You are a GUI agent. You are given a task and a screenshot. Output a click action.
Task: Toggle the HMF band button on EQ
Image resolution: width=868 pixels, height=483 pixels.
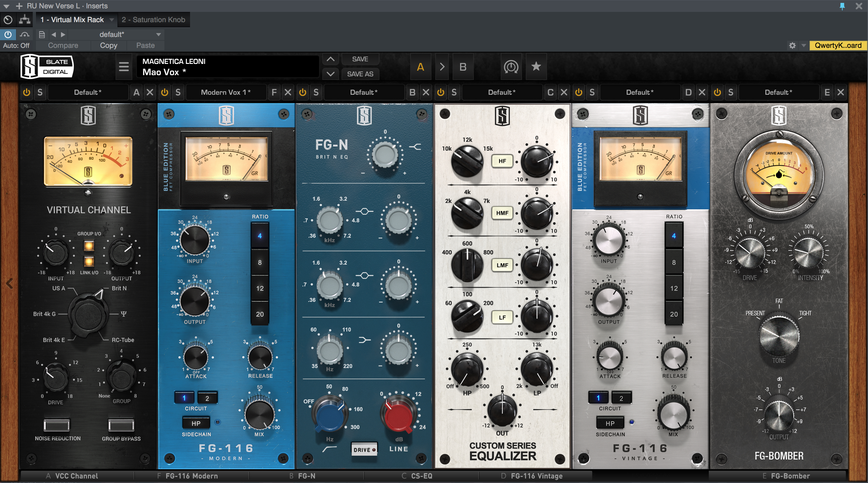click(502, 213)
